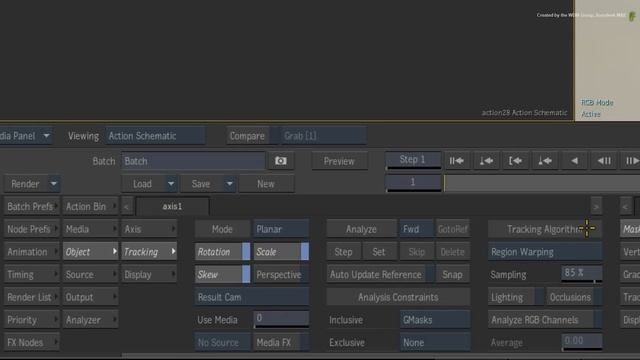Toggle the Scale tracking button

click(281, 252)
